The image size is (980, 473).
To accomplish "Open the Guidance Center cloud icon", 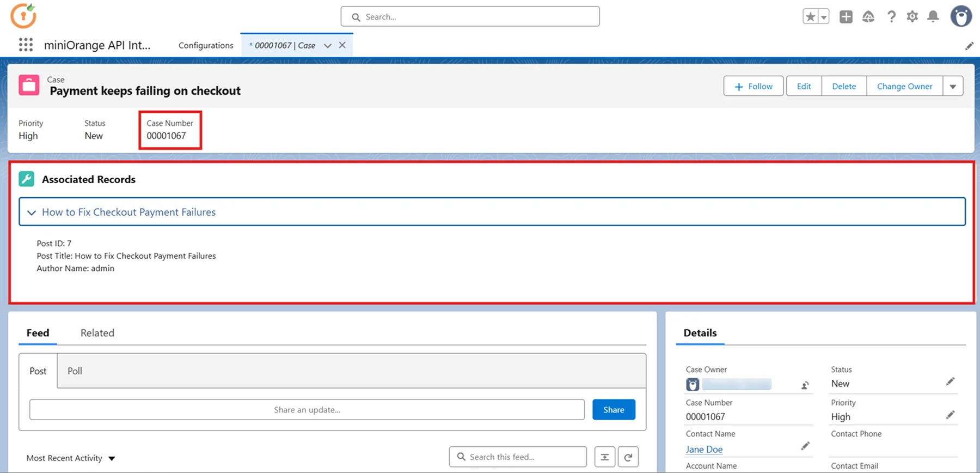I will (x=868, y=17).
